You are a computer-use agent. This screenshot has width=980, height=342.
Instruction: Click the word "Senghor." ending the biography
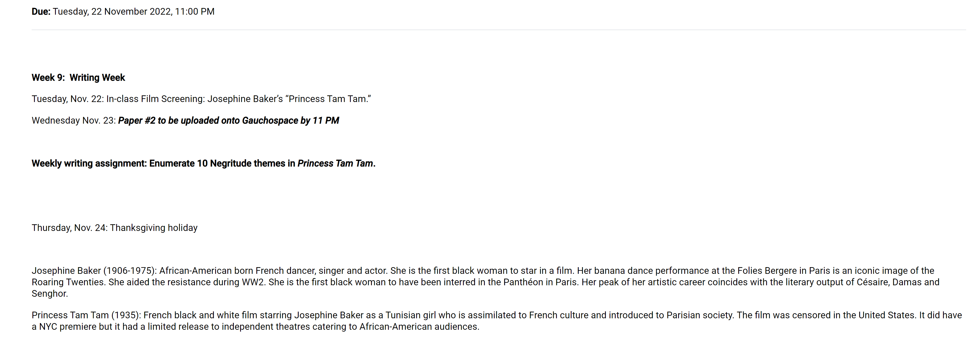pyautogui.click(x=50, y=294)
